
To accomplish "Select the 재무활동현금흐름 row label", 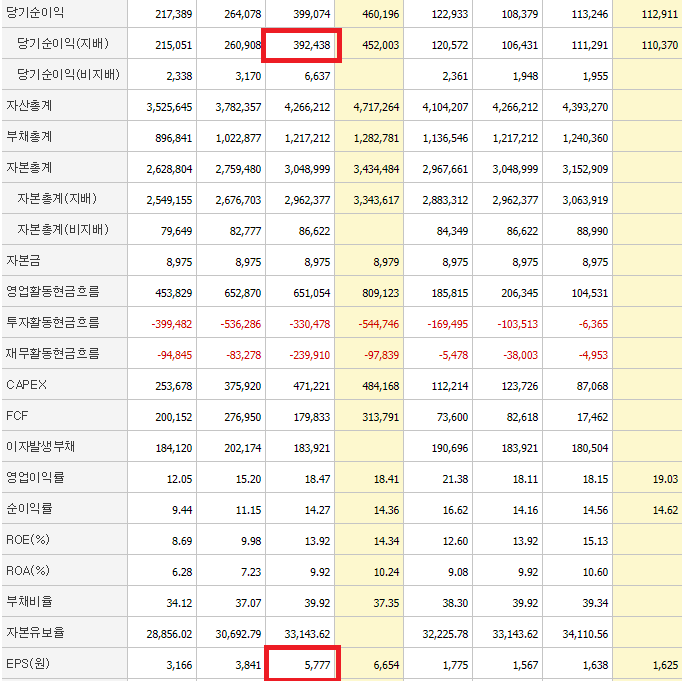I will pyautogui.click(x=53, y=353).
